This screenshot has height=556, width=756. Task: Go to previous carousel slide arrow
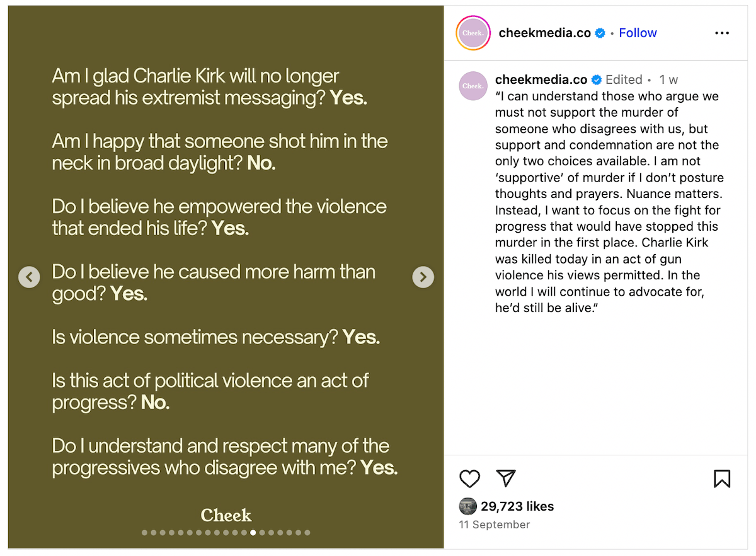click(x=29, y=277)
